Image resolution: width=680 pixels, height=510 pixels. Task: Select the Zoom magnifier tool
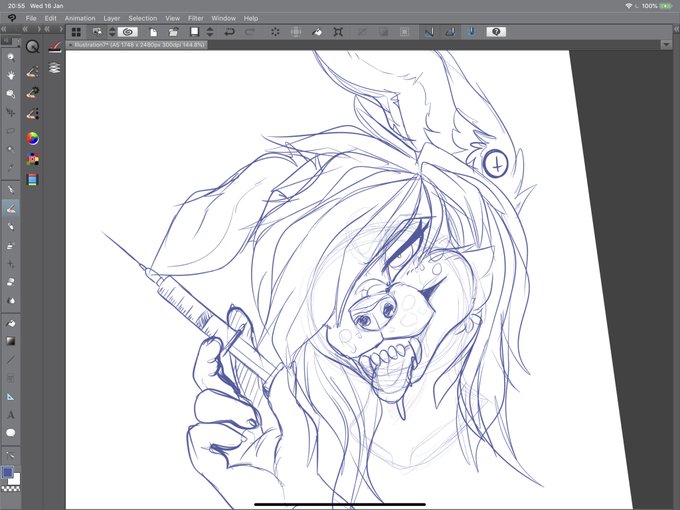click(11, 57)
